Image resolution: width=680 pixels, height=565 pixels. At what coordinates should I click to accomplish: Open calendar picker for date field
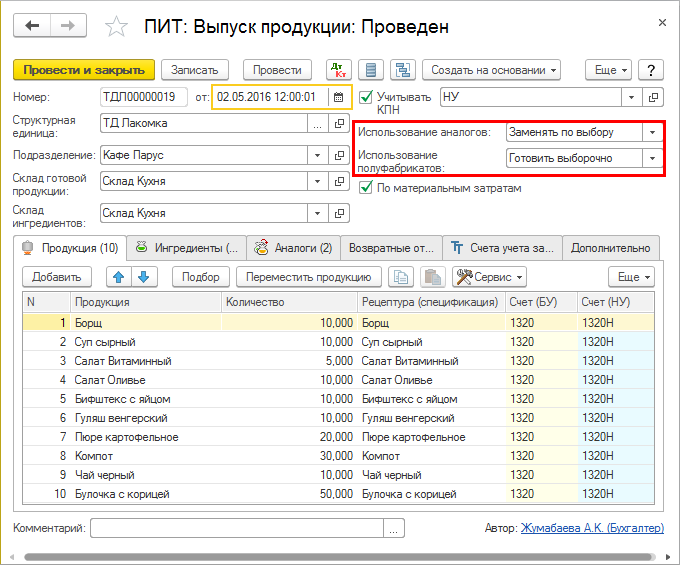pos(339,97)
